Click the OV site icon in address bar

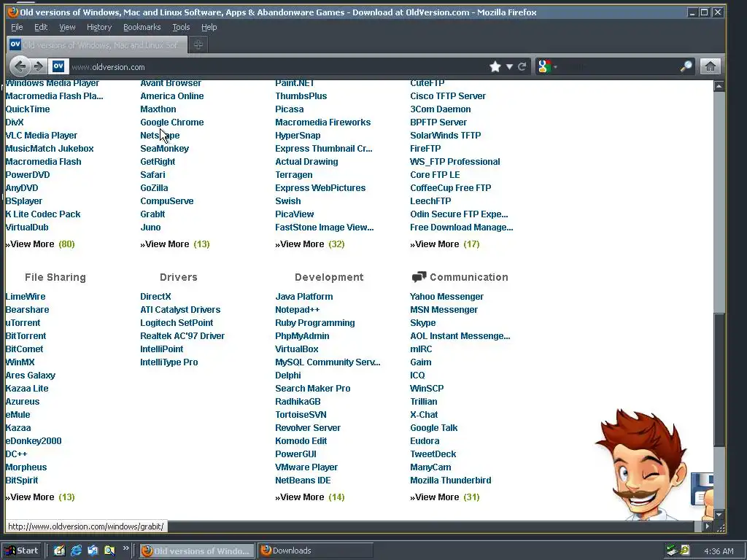58,66
